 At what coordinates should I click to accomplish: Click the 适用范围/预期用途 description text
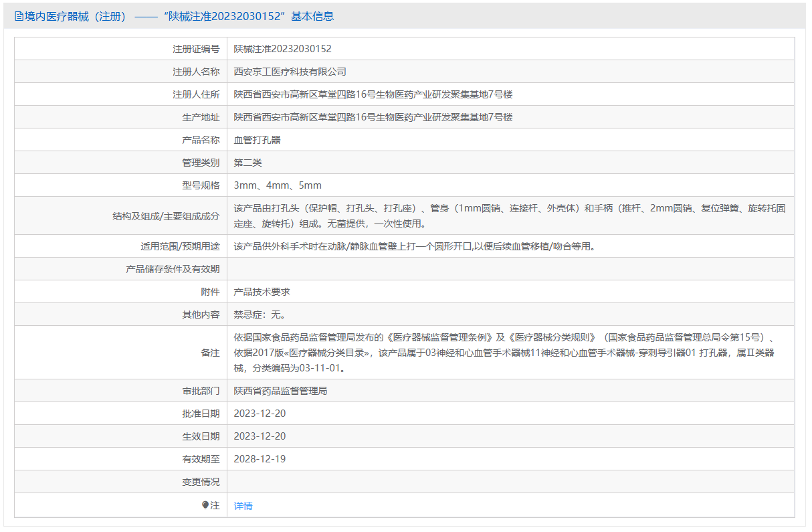pyautogui.click(x=414, y=246)
